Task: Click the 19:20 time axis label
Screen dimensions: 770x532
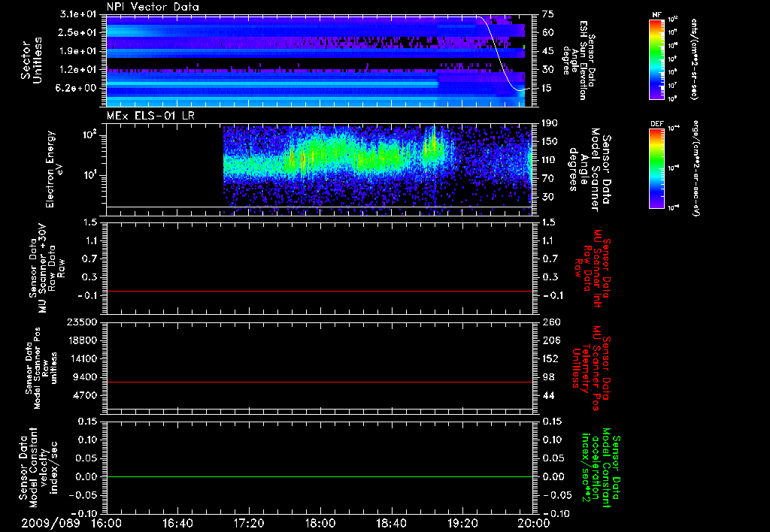Action: pyautogui.click(x=462, y=523)
